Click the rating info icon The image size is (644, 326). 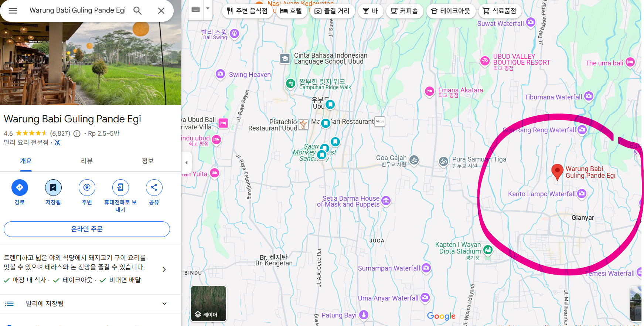pos(77,133)
